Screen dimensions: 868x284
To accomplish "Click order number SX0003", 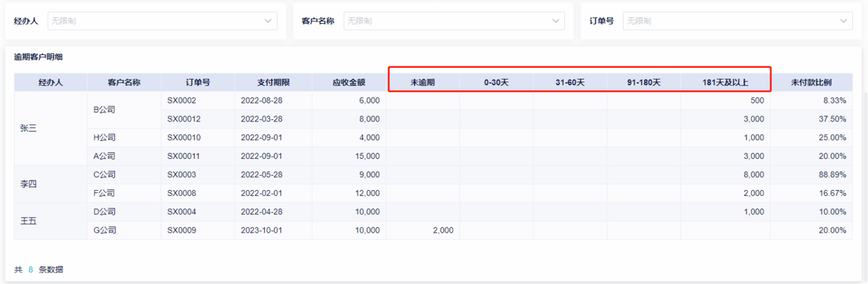I will 182,174.
